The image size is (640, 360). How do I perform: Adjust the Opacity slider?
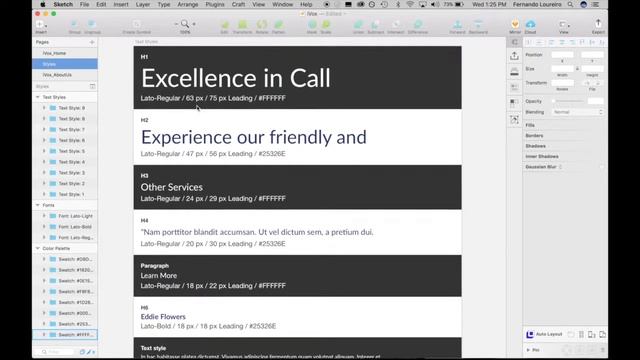point(569,101)
